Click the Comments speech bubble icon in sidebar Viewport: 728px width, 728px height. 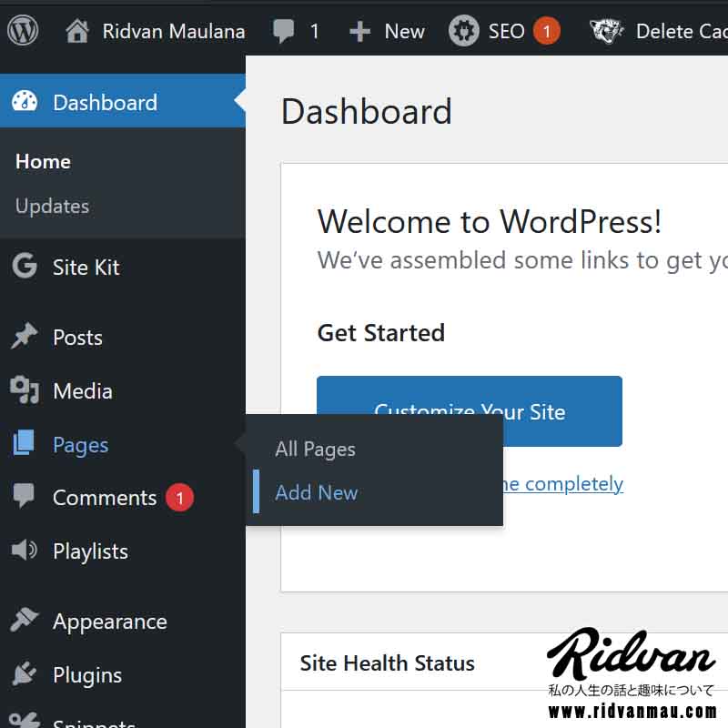pos(24,495)
